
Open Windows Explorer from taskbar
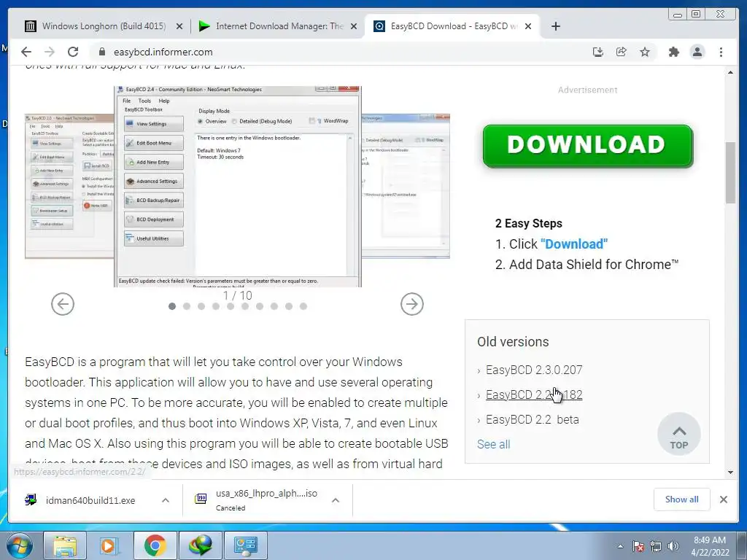coord(64,545)
